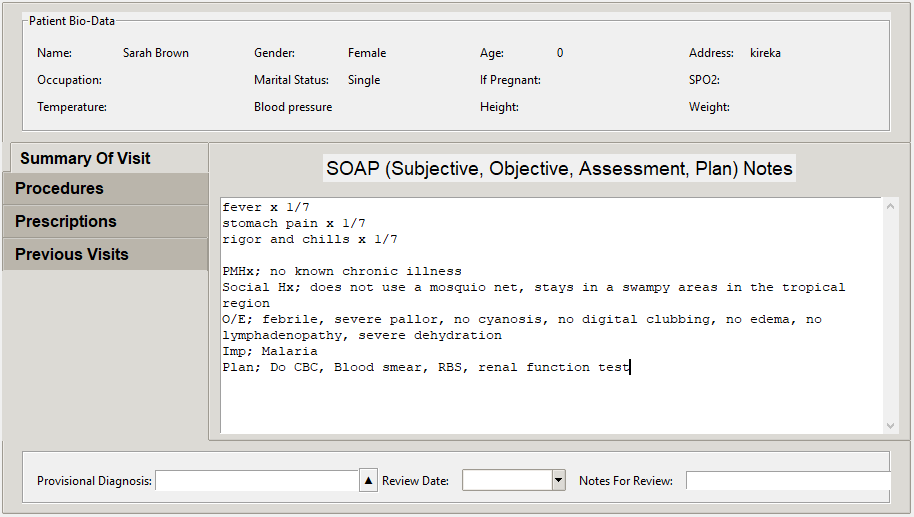The image size is (914, 517).
Task: Click the patient name 'Sarah Brown'
Action: (156, 53)
